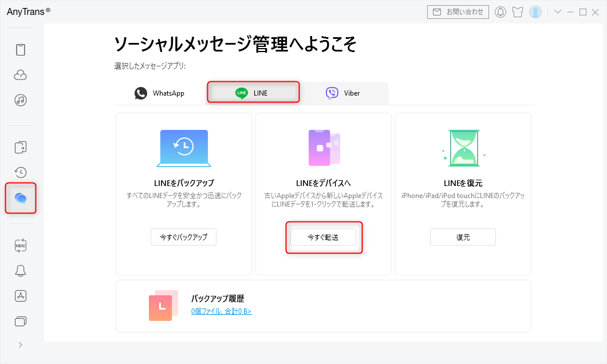Click the AnyTrans logo text
The width and height of the screenshot is (607, 364).
pos(28,11)
